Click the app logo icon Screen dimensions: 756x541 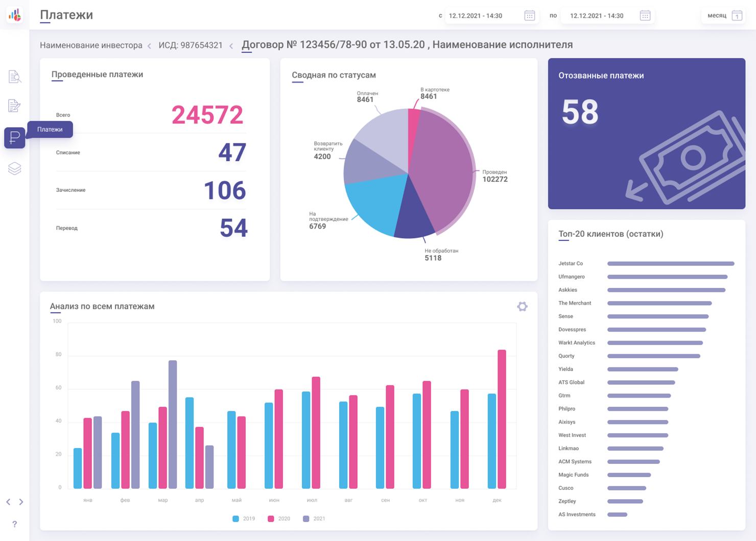pyautogui.click(x=15, y=15)
